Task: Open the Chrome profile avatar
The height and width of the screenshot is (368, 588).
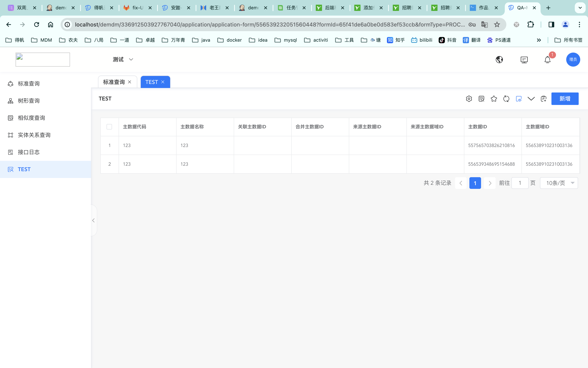Action: pyautogui.click(x=565, y=25)
